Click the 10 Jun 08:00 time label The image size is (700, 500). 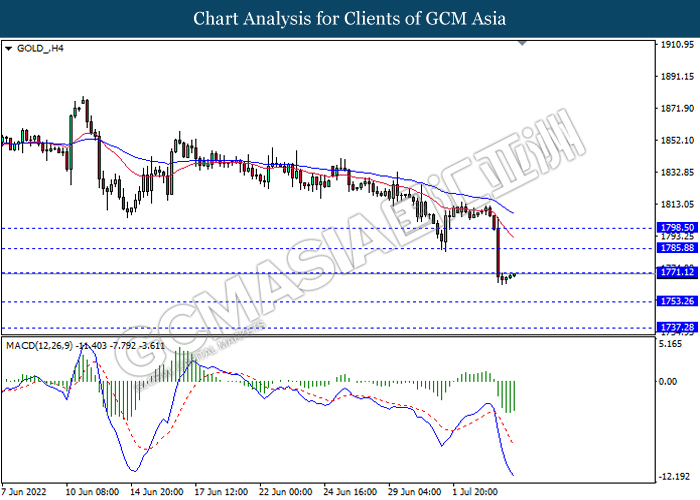click(x=92, y=492)
